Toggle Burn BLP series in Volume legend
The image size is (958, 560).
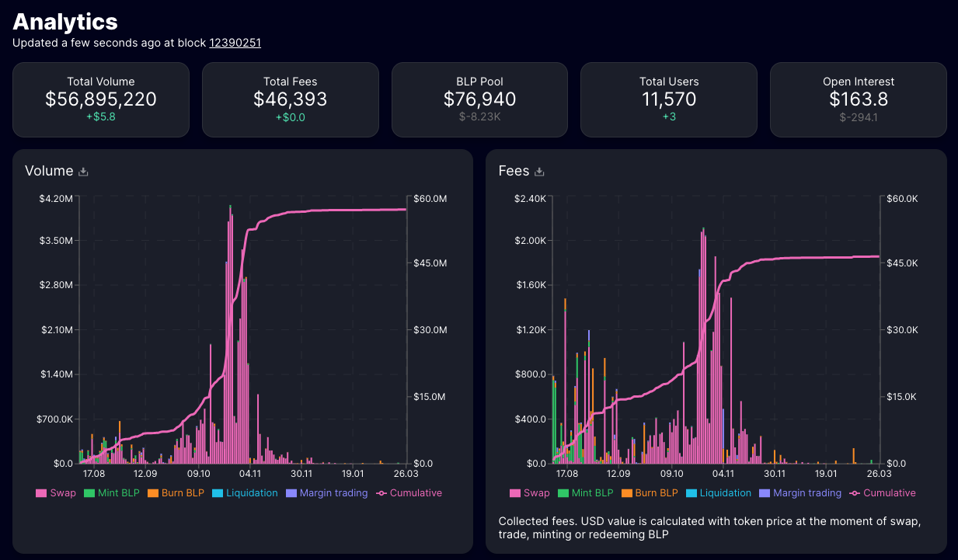[x=176, y=493]
